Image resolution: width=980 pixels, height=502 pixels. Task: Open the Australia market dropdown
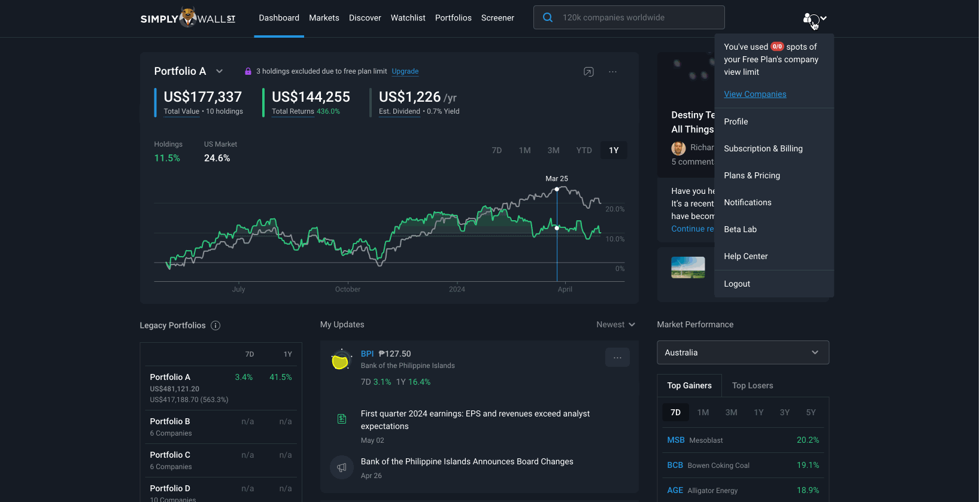pyautogui.click(x=743, y=352)
